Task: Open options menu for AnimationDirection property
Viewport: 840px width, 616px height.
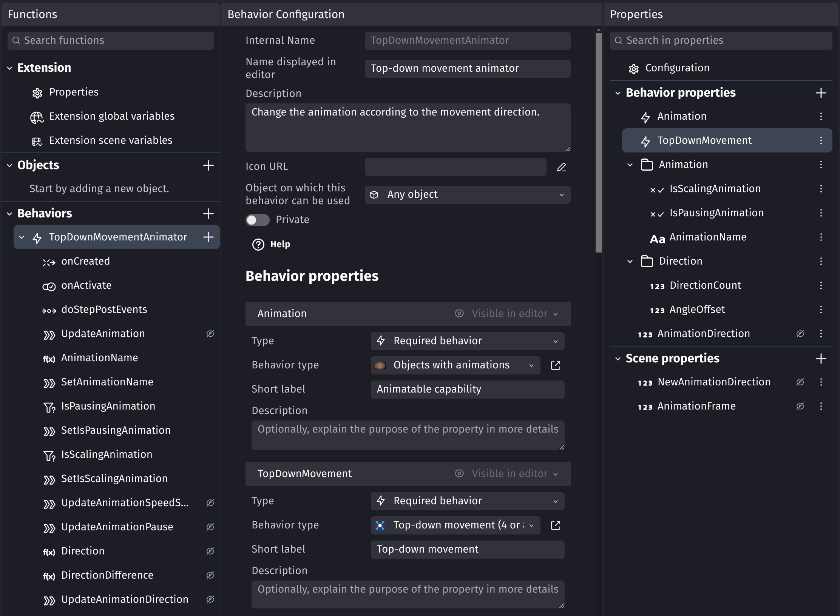Action: pyautogui.click(x=821, y=334)
